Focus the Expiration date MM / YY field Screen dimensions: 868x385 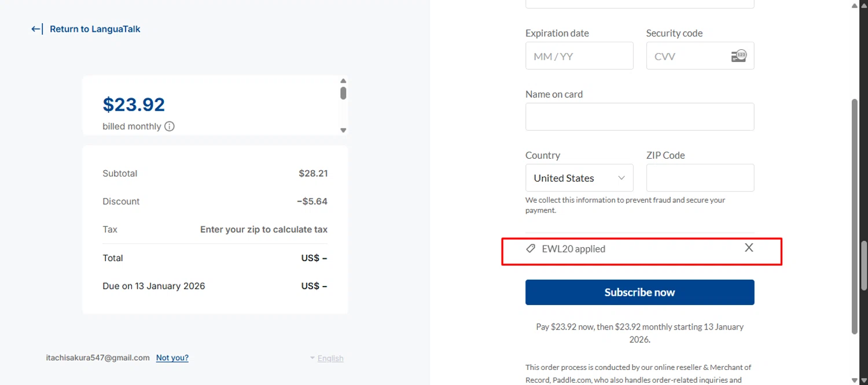[x=579, y=56]
